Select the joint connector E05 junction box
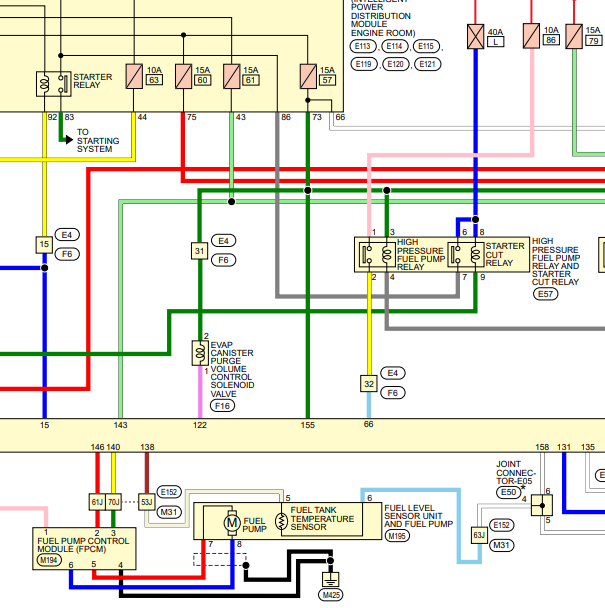 tap(542, 505)
